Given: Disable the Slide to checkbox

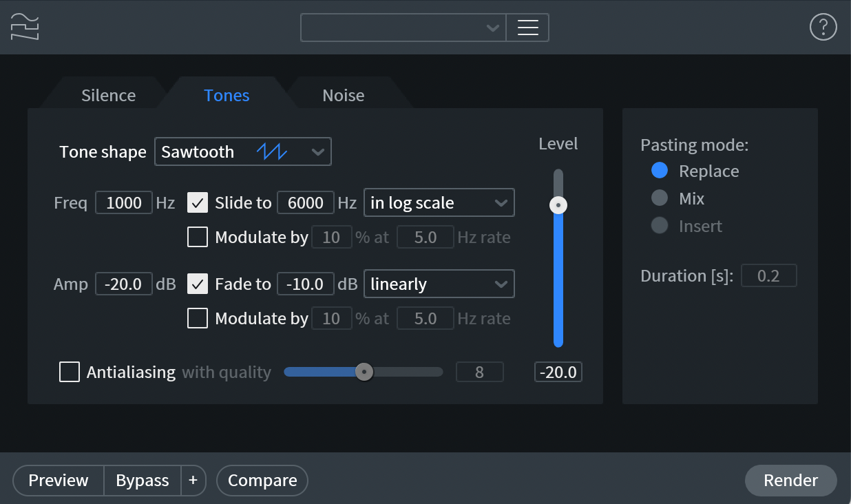Looking at the screenshot, I should [198, 203].
